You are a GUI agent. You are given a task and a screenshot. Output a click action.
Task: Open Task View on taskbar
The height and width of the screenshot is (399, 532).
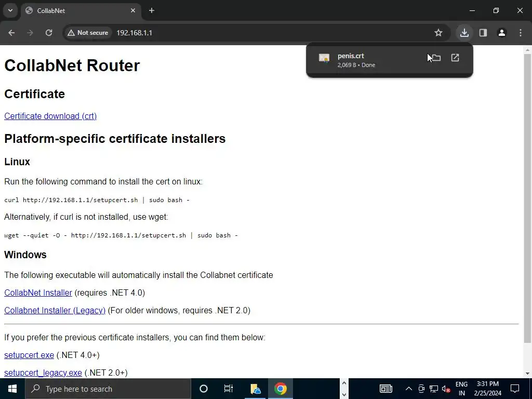pos(229,389)
